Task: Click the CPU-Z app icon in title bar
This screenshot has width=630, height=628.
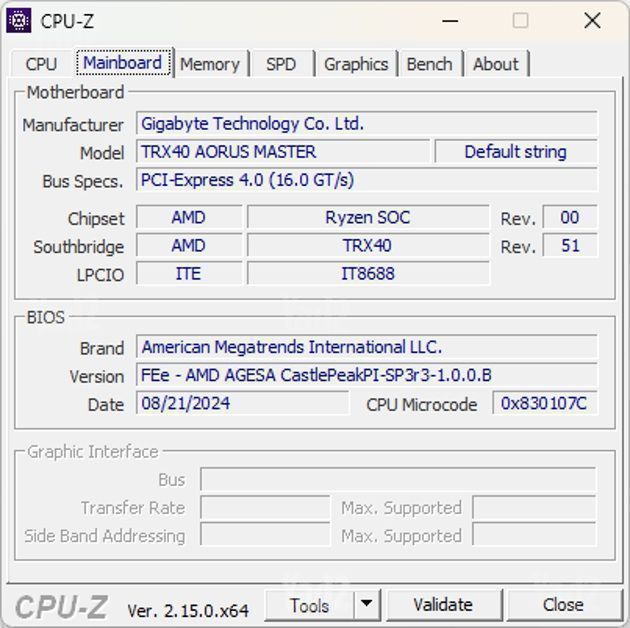Action: point(18,20)
